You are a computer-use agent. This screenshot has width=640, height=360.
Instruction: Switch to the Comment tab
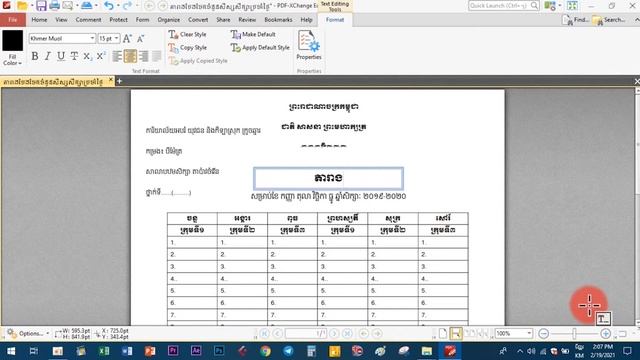pyautogui.click(x=88, y=20)
